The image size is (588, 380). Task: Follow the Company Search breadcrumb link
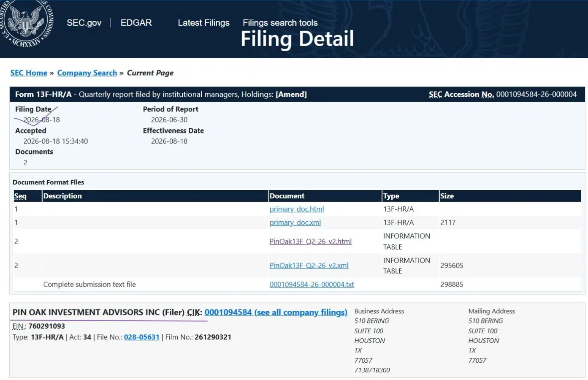click(87, 73)
